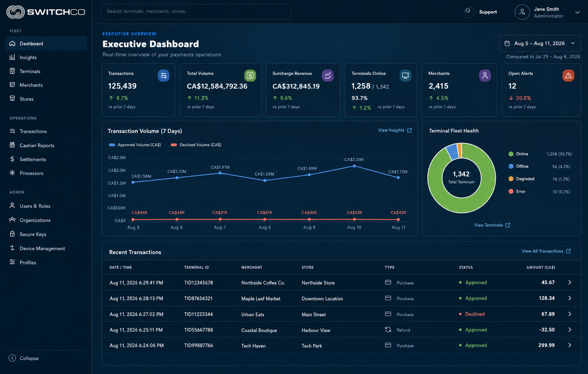The image size is (588, 374).
Task: Click the Support headset icon
Action: [469, 12]
